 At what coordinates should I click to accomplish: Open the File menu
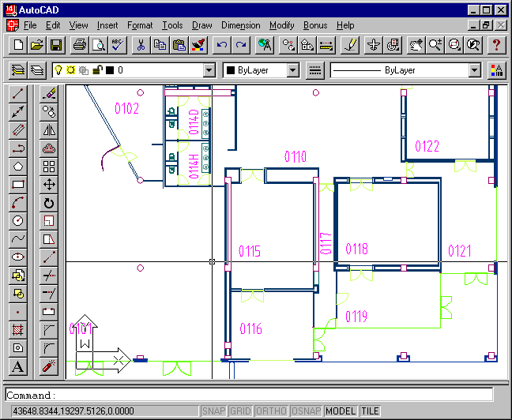click(30, 25)
